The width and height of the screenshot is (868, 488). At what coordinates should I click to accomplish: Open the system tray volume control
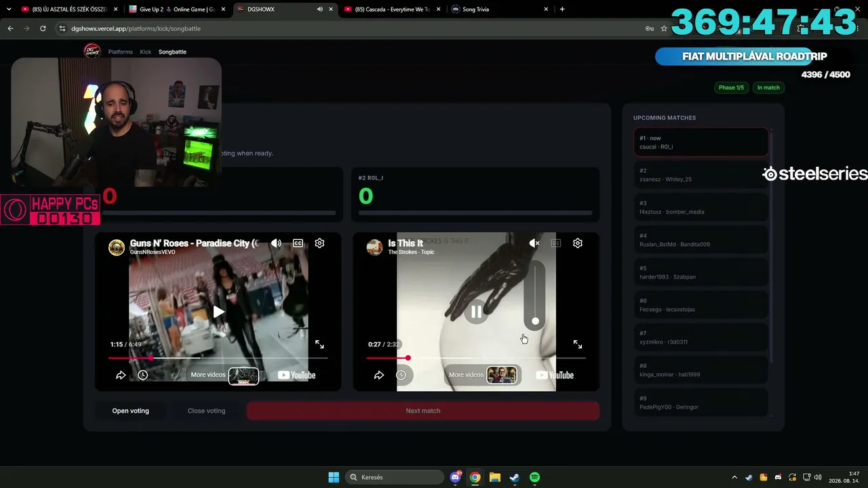tap(818, 477)
